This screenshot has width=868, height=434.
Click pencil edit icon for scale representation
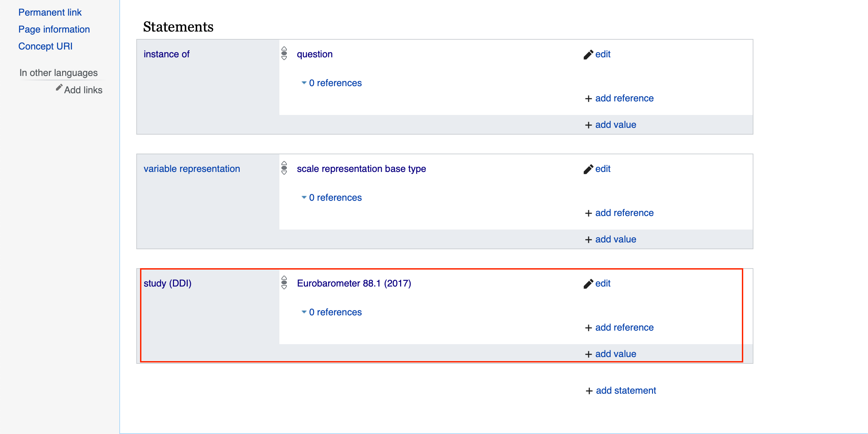tap(588, 169)
